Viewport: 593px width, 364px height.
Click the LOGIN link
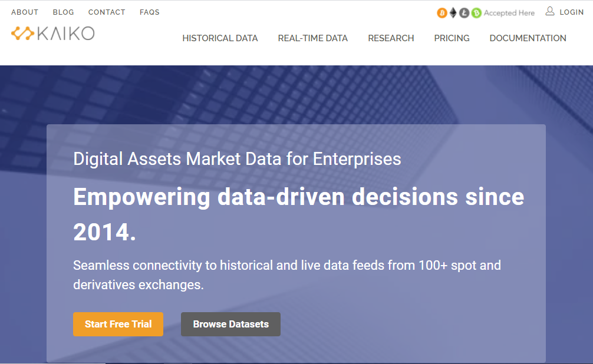click(x=571, y=12)
